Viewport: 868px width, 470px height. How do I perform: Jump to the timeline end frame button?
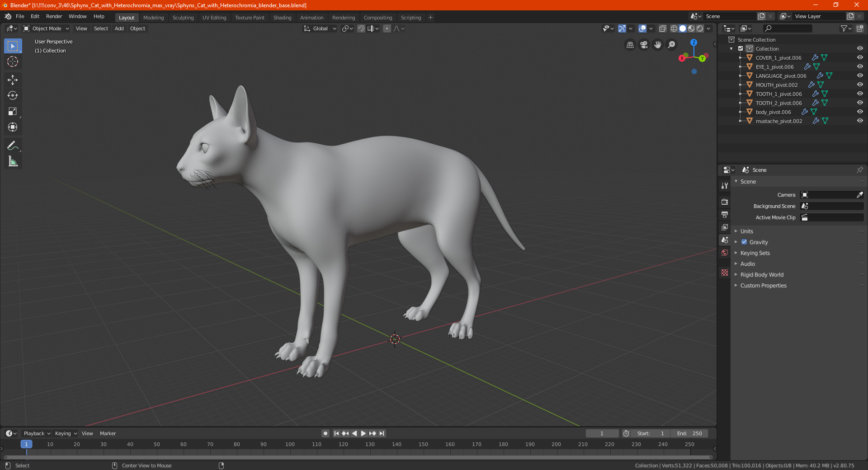[382, 433]
